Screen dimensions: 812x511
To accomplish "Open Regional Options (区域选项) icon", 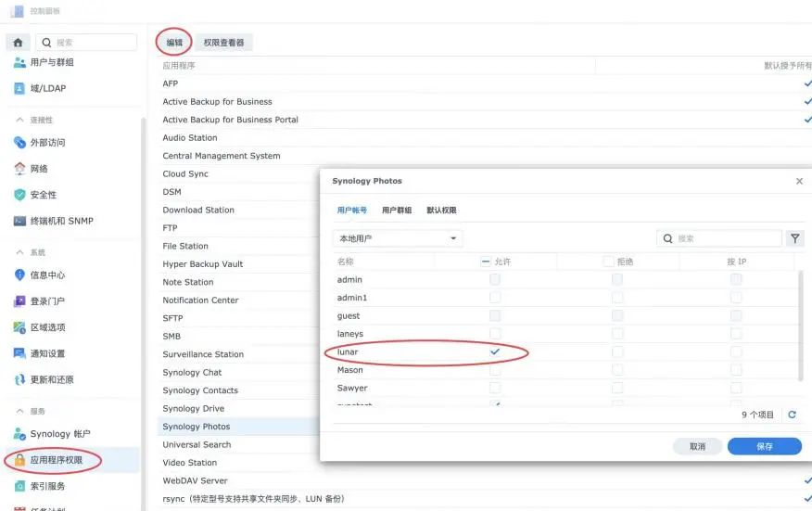I will coord(19,327).
